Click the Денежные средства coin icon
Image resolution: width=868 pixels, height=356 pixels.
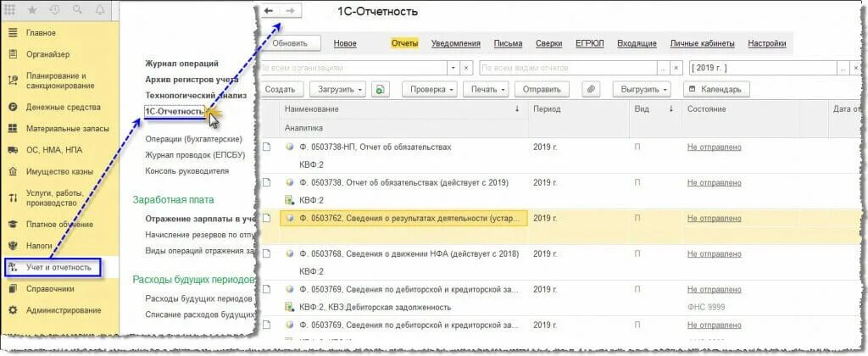coord(13,107)
